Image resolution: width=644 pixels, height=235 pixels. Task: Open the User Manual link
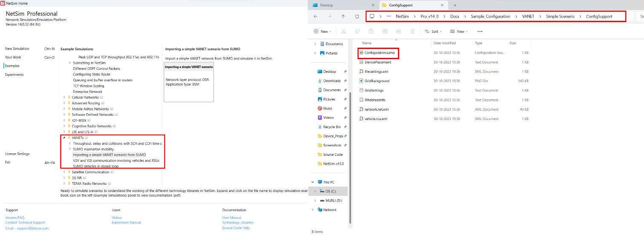[x=232, y=218]
